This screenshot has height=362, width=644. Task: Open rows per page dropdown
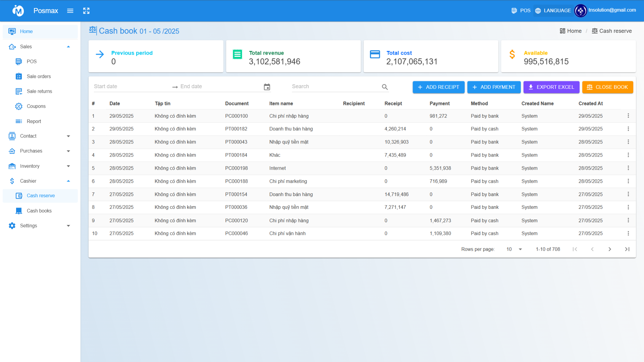coord(514,249)
